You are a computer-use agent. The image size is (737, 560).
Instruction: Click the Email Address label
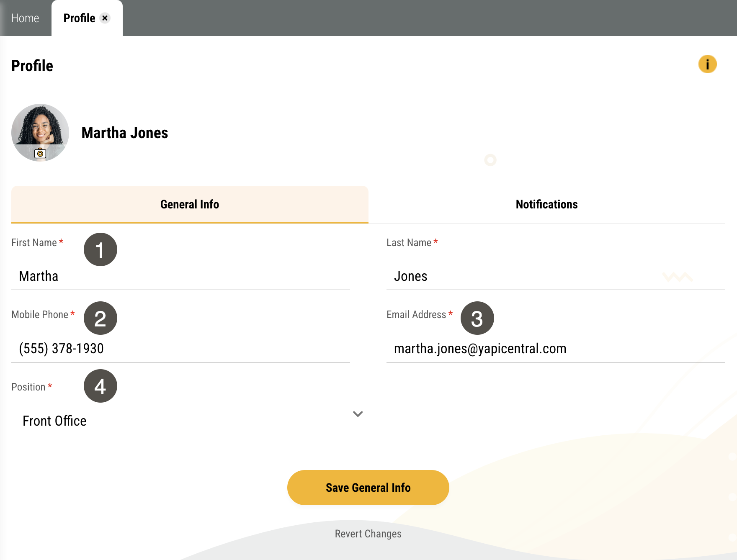tap(416, 315)
